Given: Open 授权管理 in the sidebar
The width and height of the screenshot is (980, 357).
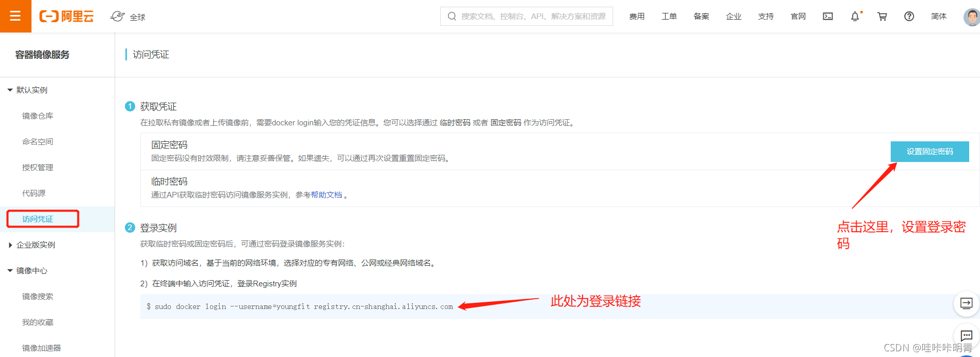Looking at the screenshot, I should click(38, 167).
